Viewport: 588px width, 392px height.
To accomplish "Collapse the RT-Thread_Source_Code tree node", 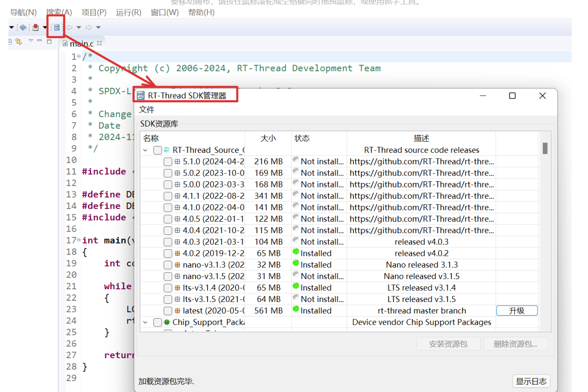I will 145,150.
